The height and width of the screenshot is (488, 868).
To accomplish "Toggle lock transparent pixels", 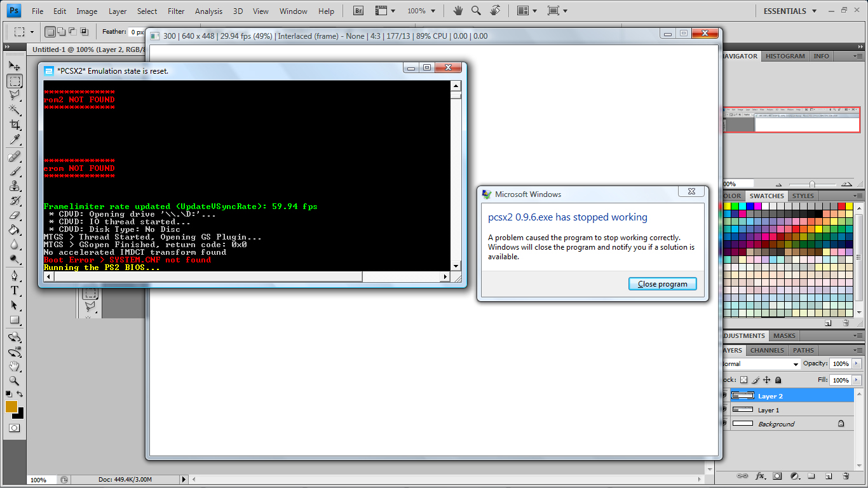I will (744, 380).
